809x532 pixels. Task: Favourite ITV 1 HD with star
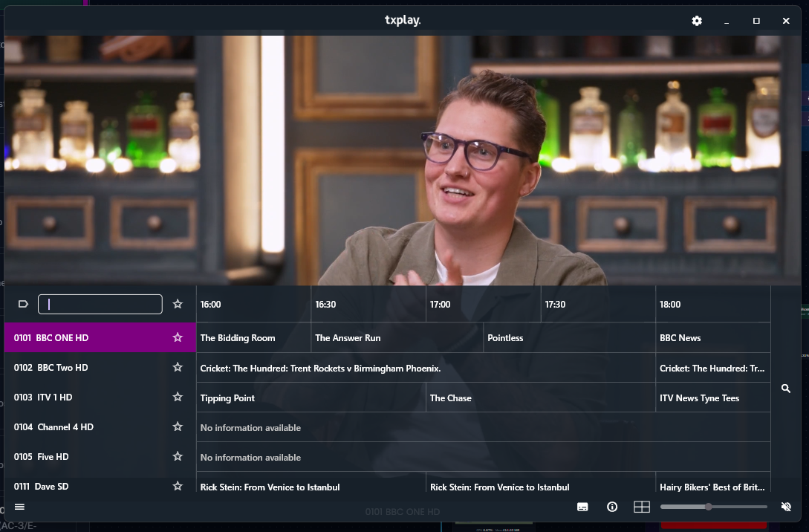tap(178, 397)
